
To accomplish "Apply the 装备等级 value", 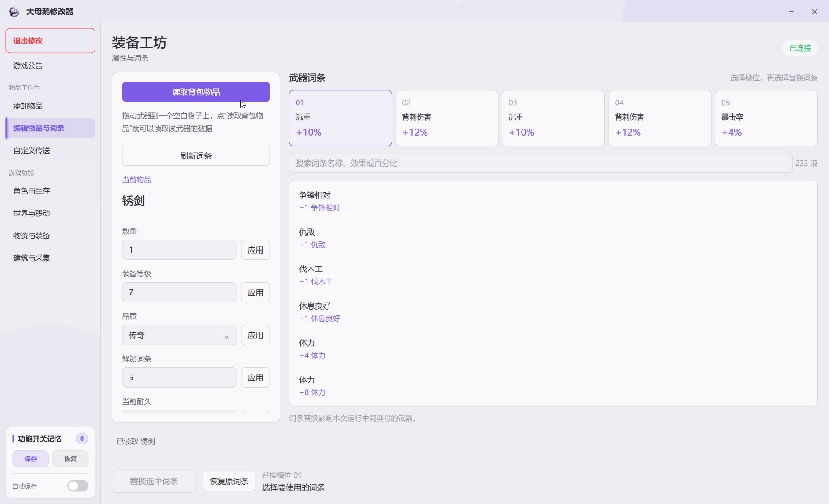I will tap(255, 293).
